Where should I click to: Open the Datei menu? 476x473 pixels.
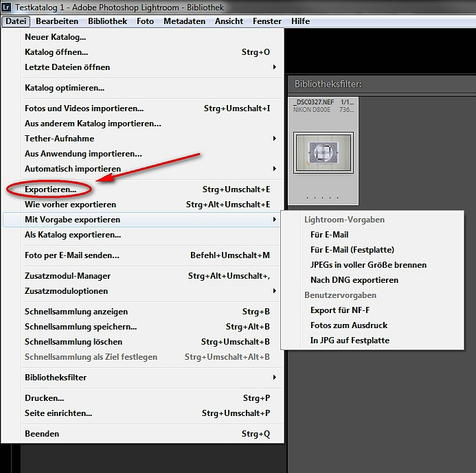pos(16,21)
